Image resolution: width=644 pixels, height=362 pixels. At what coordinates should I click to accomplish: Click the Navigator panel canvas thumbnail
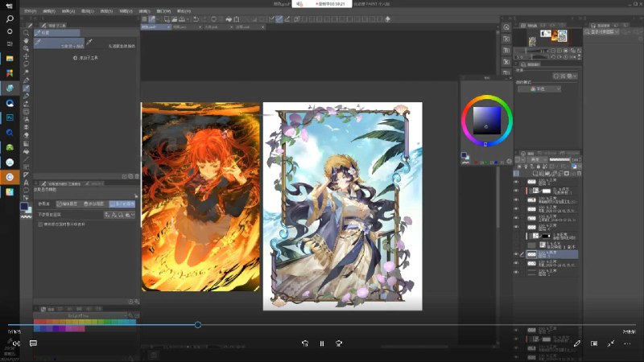(548, 38)
